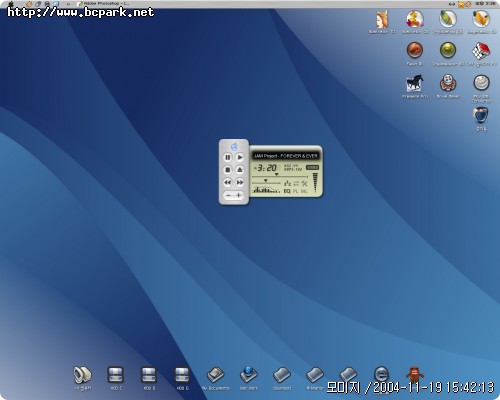This screenshot has width=500, height=400.
Task: Pause the song in the music player
Action: [x=228, y=157]
